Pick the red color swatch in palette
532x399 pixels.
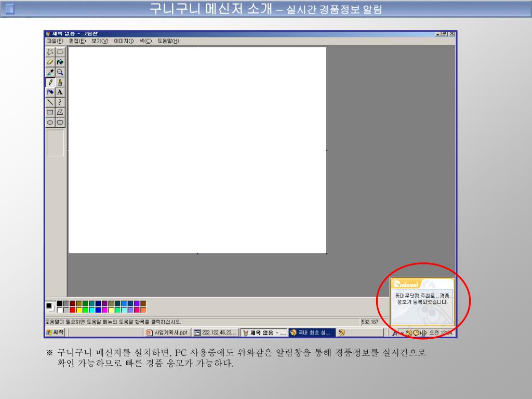click(x=73, y=310)
